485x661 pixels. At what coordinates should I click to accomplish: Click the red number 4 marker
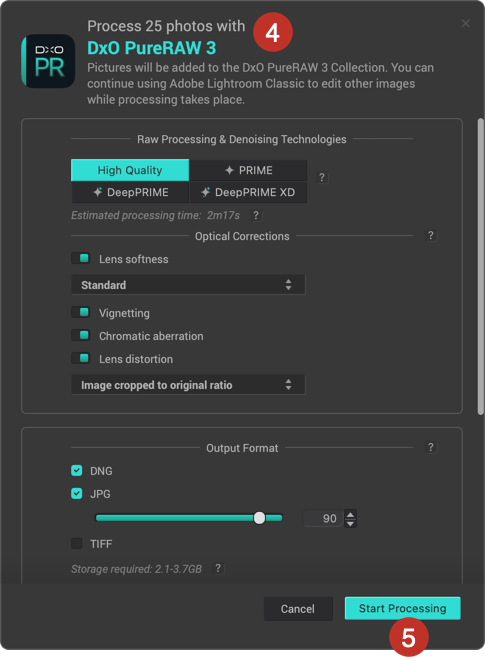272,32
